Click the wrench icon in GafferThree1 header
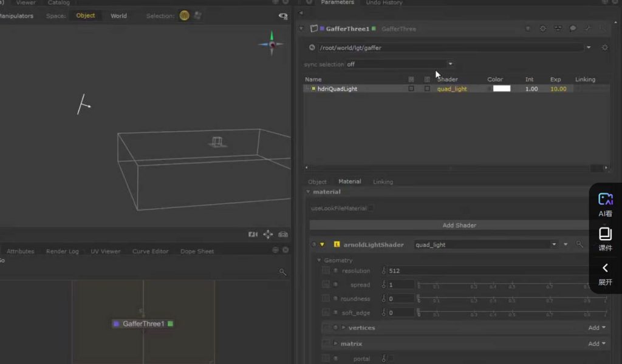The height and width of the screenshot is (364, 622). click(x=587, y=29)
